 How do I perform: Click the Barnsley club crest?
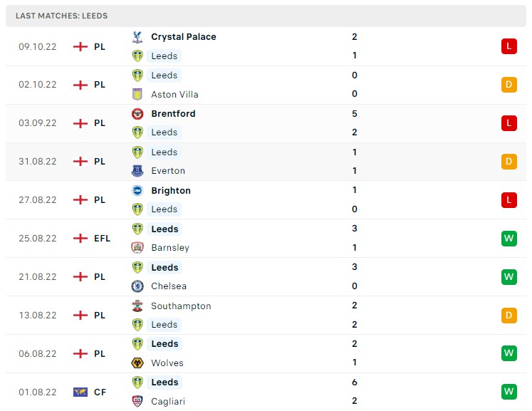pos(137,248)
